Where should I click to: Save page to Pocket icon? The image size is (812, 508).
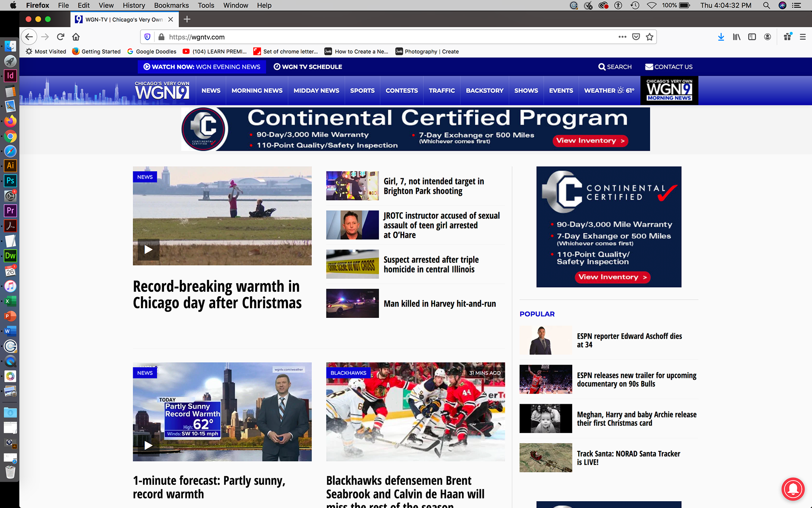[636, 37]
